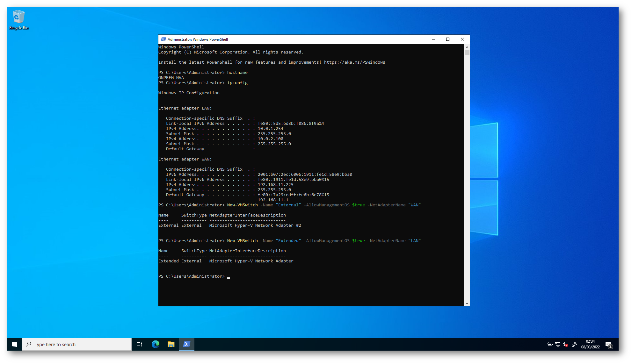Viewport: 632px width, 364px height.
Task: Open the network tray icon
Action: pyautogui.click(x=558, y=344)
